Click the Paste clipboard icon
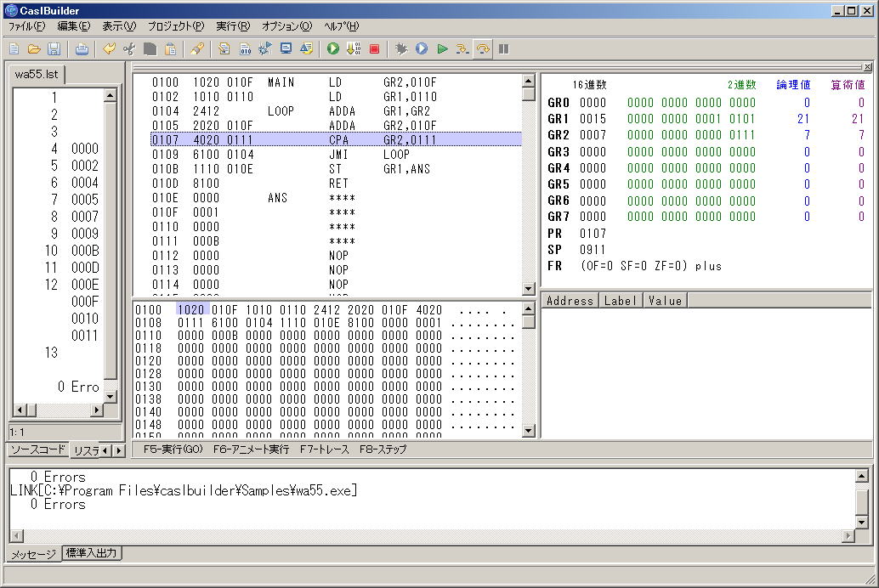The height and width of the screenshot is (588, 879). click(170, 49)
